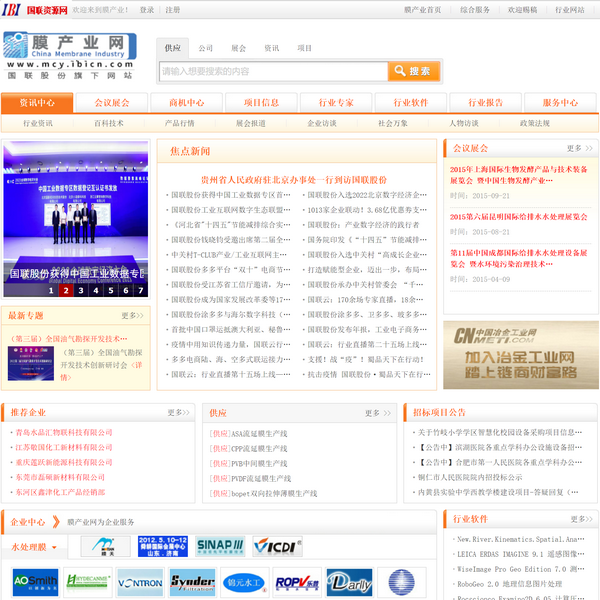Switch to the 项目信息 navigation tab
Screen dimensions: 600x600
[x=261, y=103]
